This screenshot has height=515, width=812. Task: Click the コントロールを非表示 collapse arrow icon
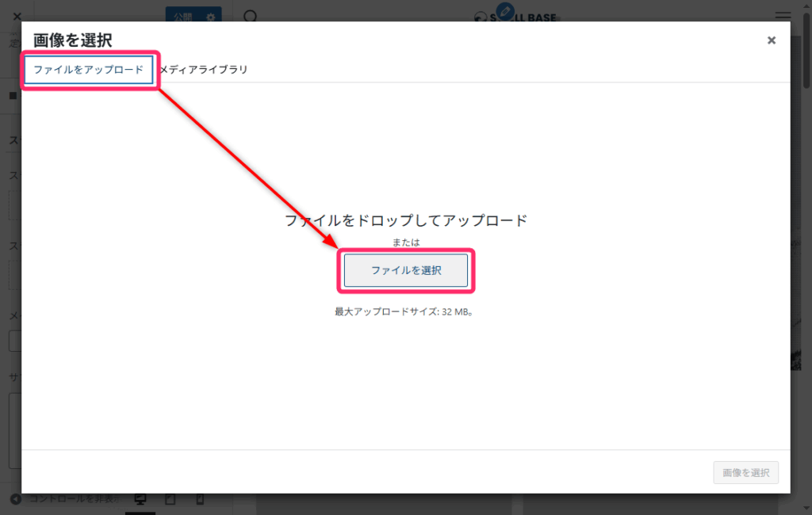pyautogui.click(x=16, y=499)
